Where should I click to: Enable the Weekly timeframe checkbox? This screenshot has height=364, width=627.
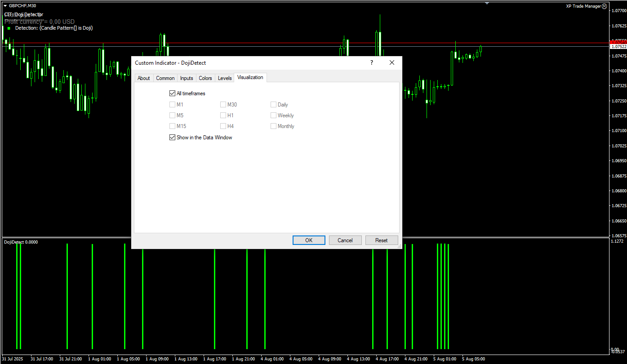click(273, 115)
